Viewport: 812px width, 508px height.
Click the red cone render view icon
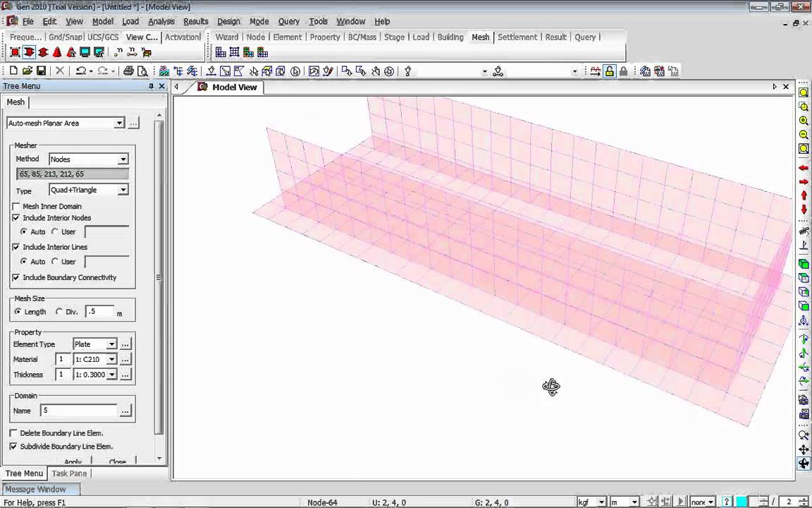click(x=57, y=52)
